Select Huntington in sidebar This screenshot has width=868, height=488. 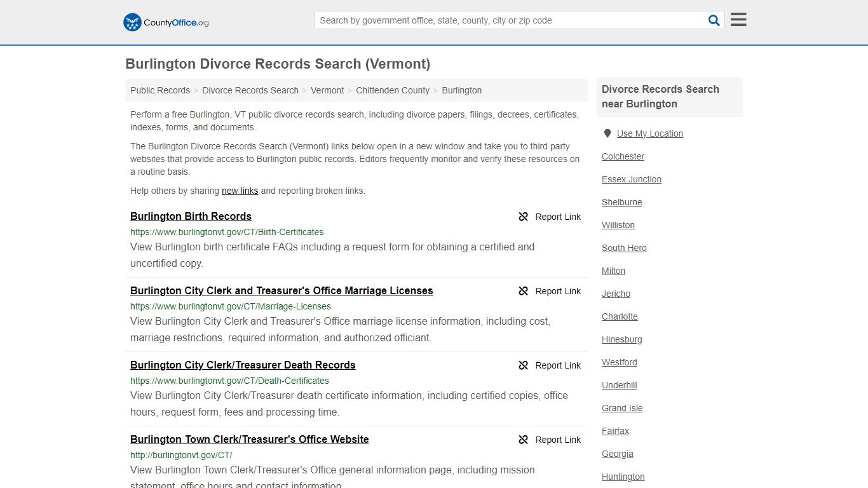[x=623, y=477]
